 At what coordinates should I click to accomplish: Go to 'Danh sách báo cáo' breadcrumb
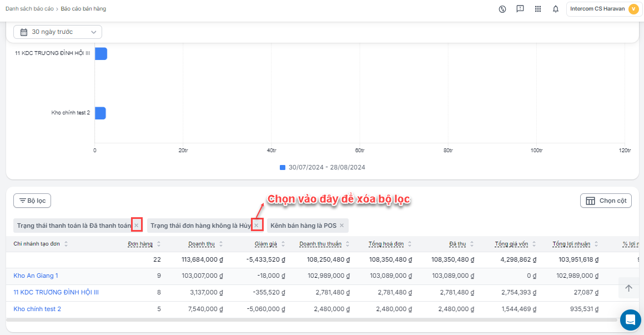(28, 9)
